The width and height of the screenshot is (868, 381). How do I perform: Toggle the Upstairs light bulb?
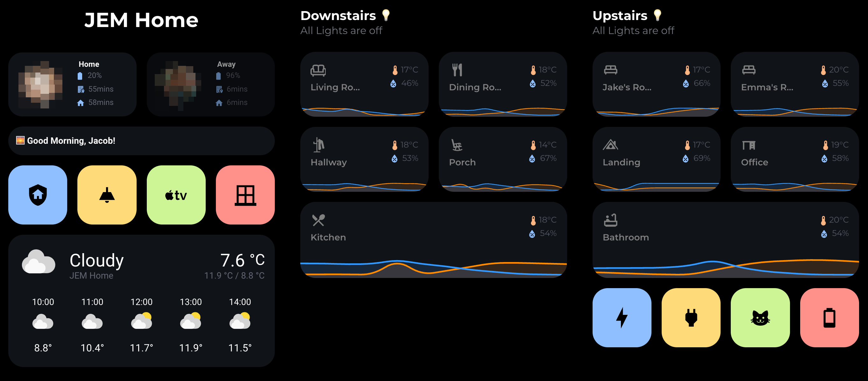click(x=658, y=15)
